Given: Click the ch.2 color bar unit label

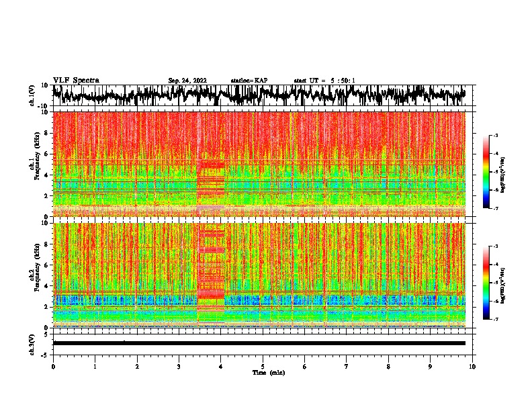Looking at the screenshot, I should [503, 285].
